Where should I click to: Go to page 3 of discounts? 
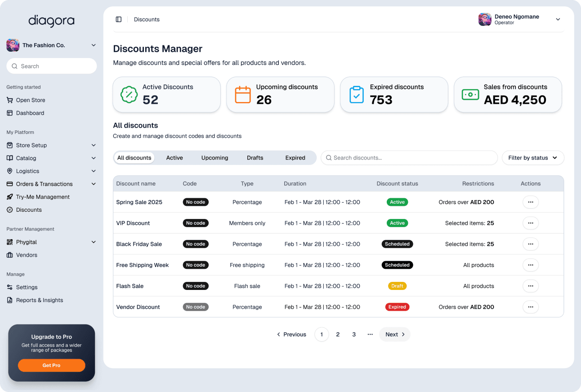coord(354,334)
